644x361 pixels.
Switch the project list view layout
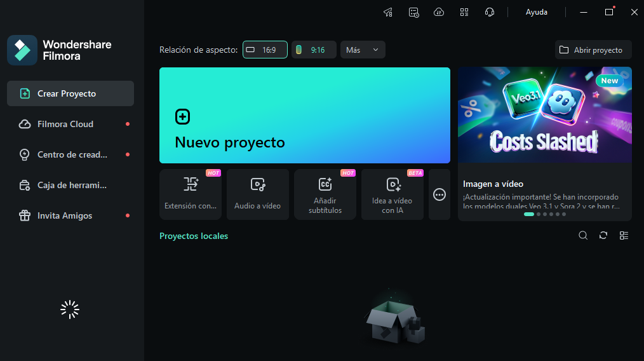(x=624, y=236)
